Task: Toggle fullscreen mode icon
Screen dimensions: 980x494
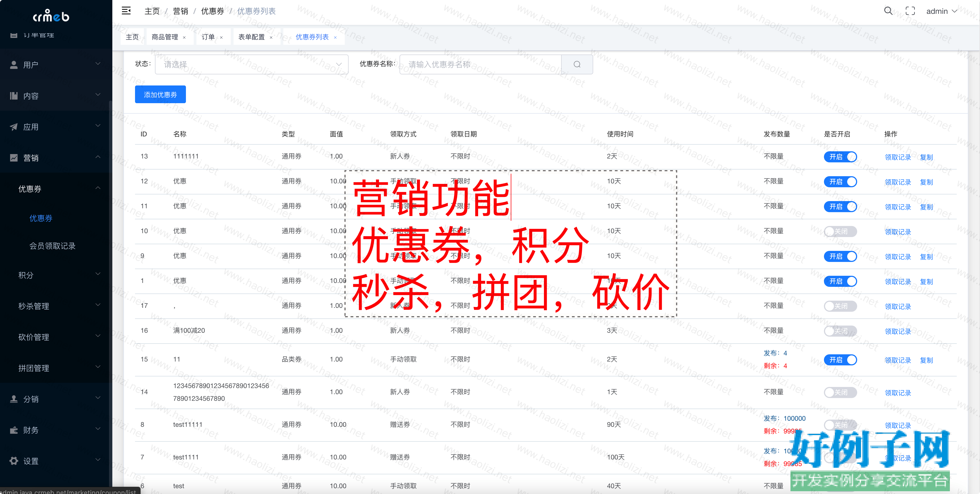Action: 910,11
